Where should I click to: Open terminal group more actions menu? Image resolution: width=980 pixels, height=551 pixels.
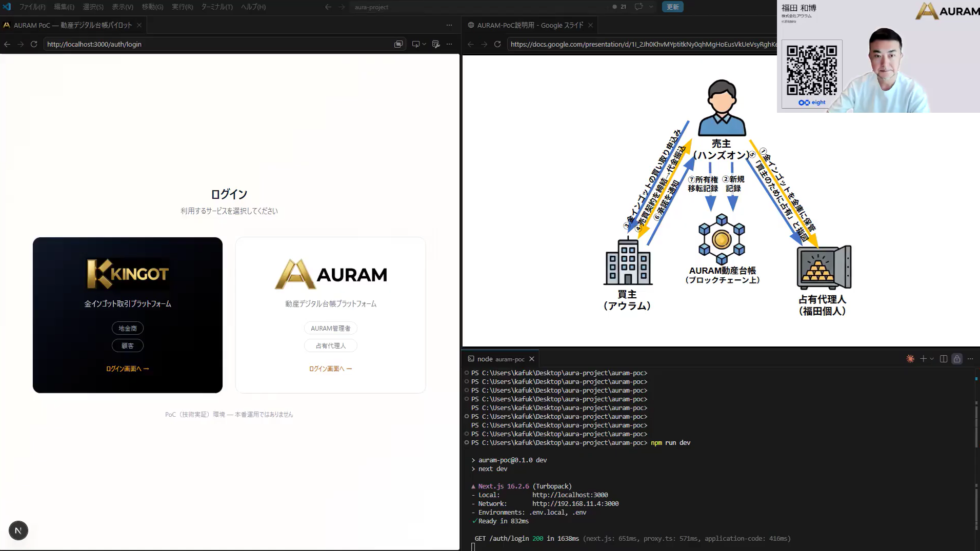(970, 359)
